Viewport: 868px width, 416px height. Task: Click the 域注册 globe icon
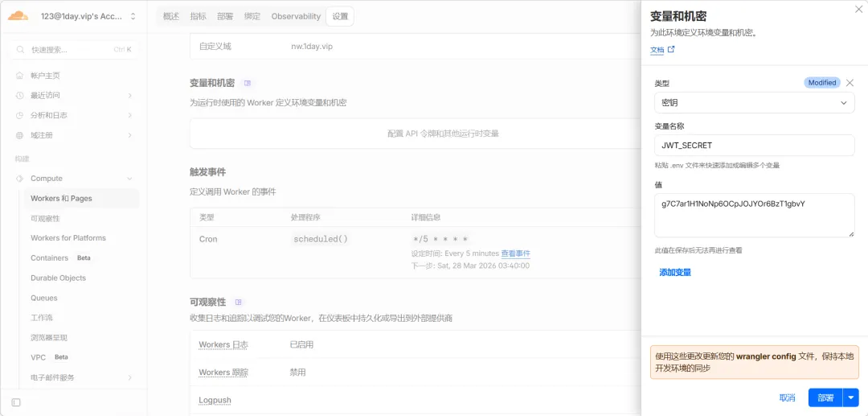click(x=20, y=136)
